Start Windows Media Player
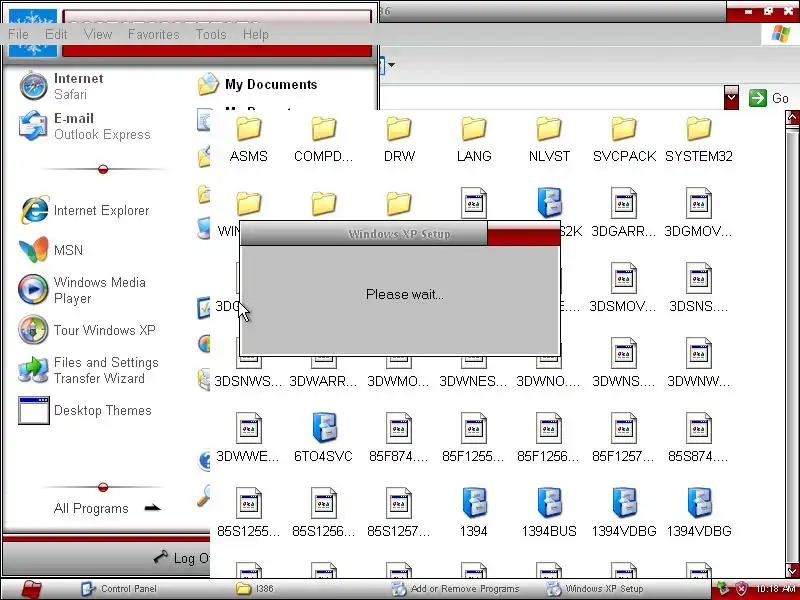This screenshot has width=800, height=600. [83, 290]
